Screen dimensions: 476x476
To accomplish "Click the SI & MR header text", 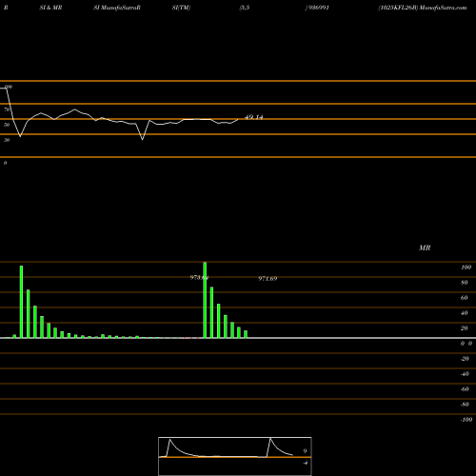I will [x=50, y=8].
